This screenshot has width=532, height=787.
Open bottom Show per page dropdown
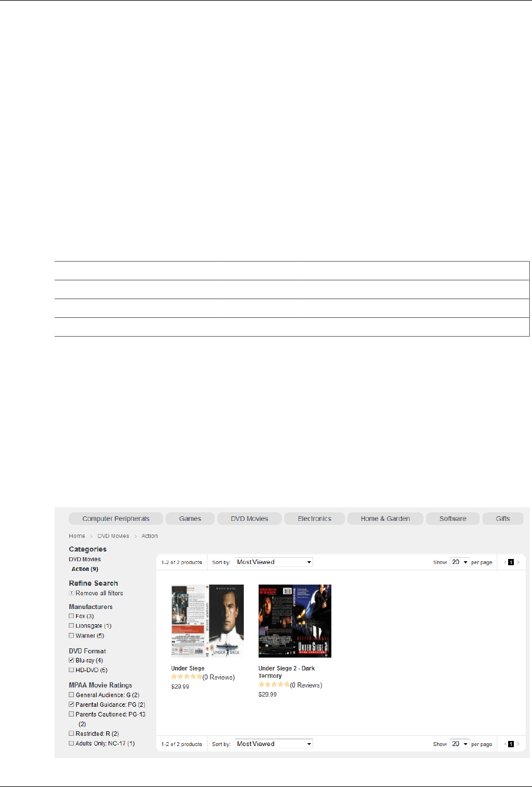point(459,744)
